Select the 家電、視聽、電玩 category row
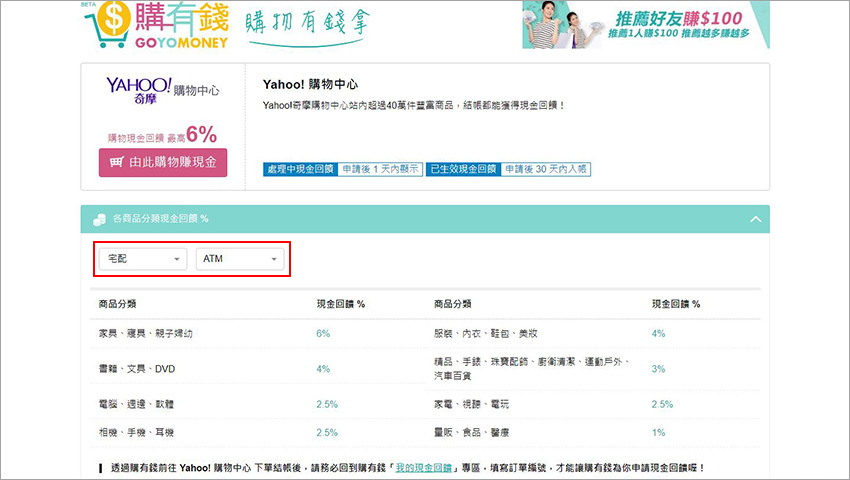The image size is (850, 480). 593,404
